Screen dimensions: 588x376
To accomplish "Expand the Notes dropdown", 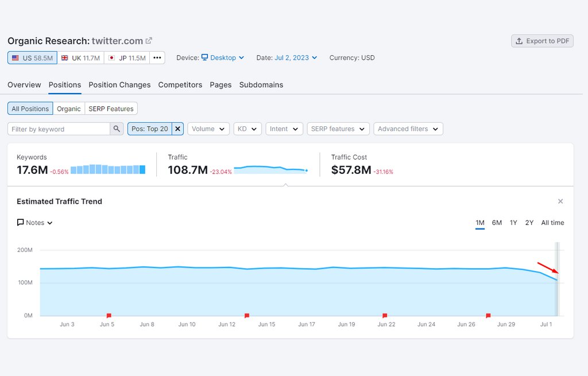I will pyautogui.click(x=34, y=223).
